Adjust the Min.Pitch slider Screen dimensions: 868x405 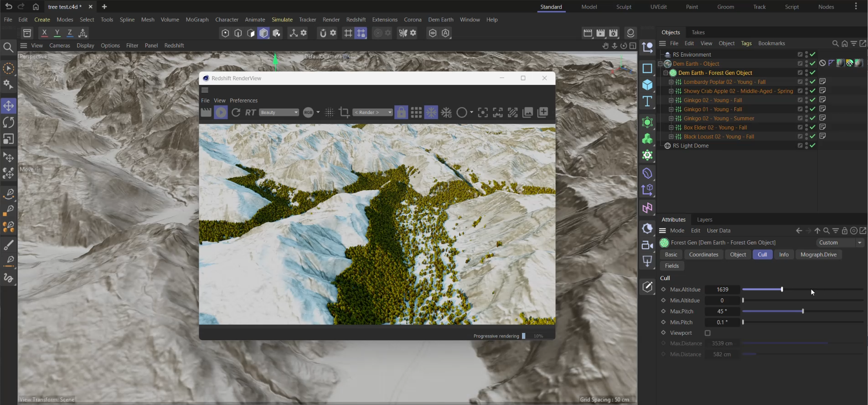pyautogui.click(x=802, y=322)
